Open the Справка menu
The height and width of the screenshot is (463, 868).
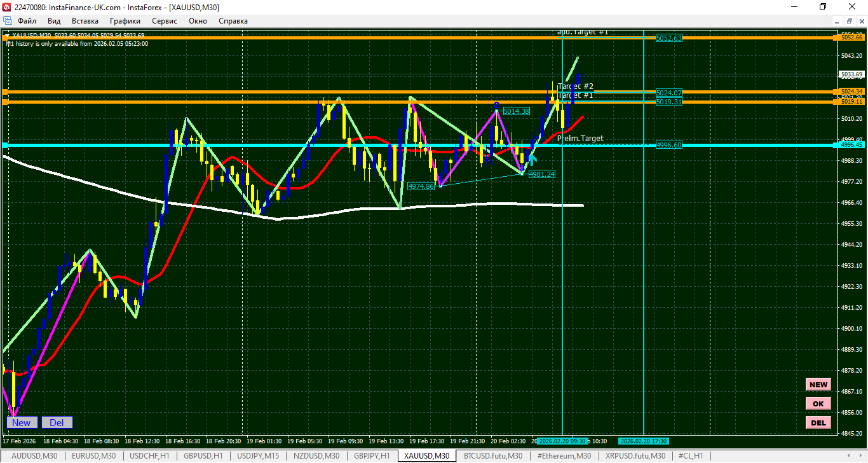(233, 21)
